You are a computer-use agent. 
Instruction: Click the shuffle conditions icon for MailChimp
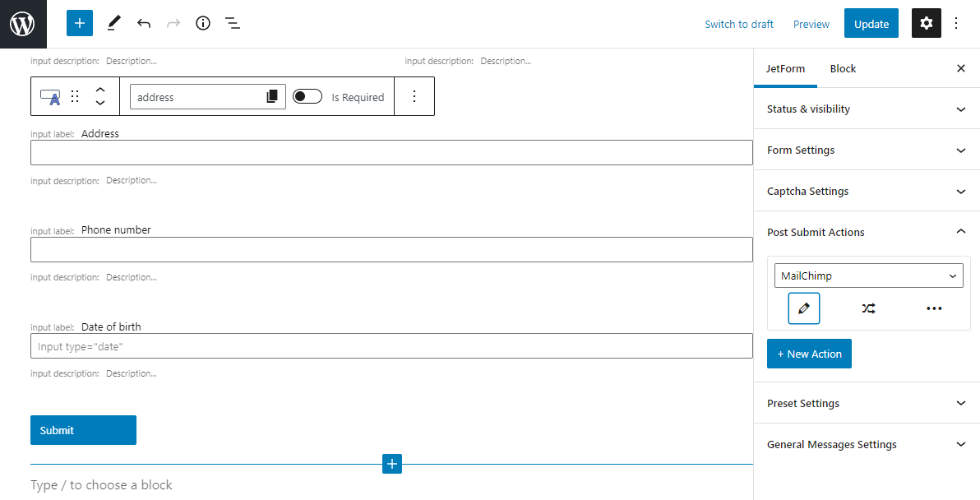(868, 308)
